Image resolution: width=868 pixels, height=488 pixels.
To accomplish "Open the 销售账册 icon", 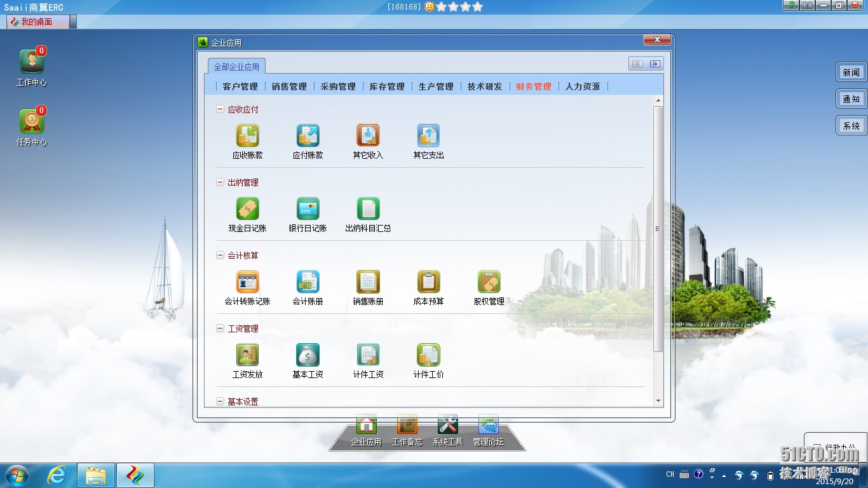I will 368,282.
